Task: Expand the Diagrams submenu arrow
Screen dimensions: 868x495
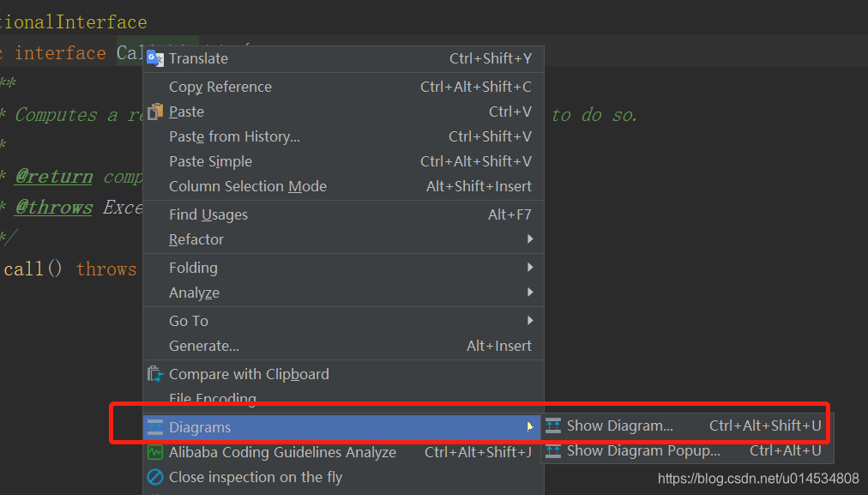Action: (530, 427)
